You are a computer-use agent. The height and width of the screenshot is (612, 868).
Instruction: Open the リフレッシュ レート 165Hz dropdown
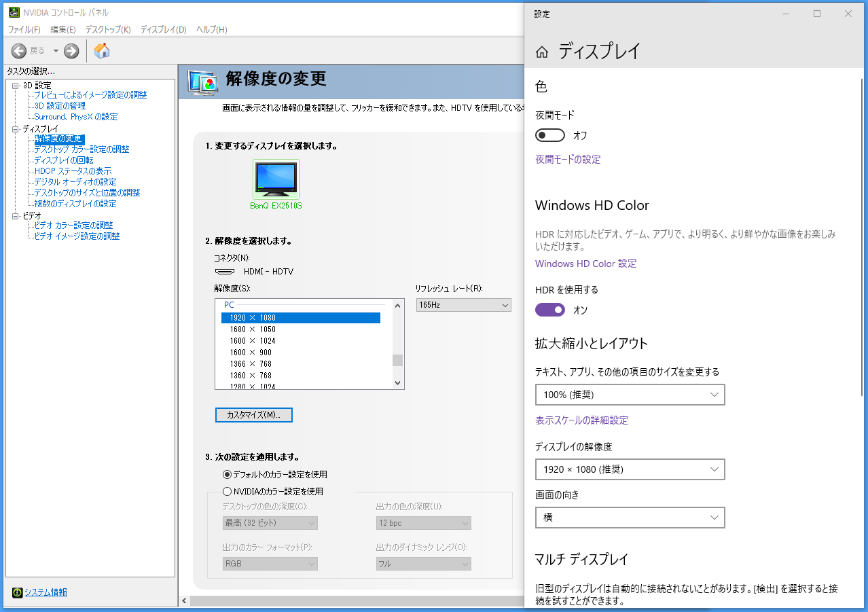coord(463,306)
